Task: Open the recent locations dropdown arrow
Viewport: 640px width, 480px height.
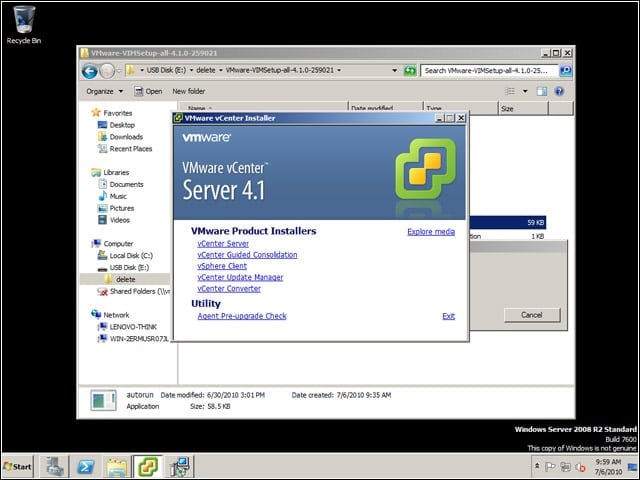Action: point(119,71)
